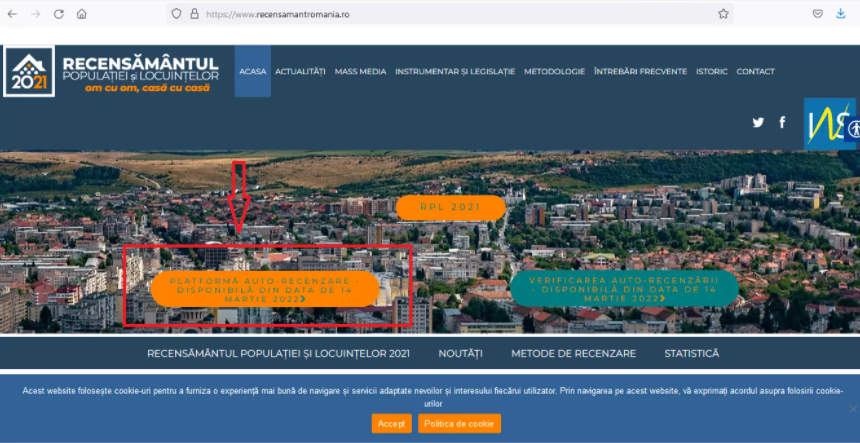Click the Recensământul 2021 site logo
Viewport: 860px width, 443px height.
(x=111, y=71)
